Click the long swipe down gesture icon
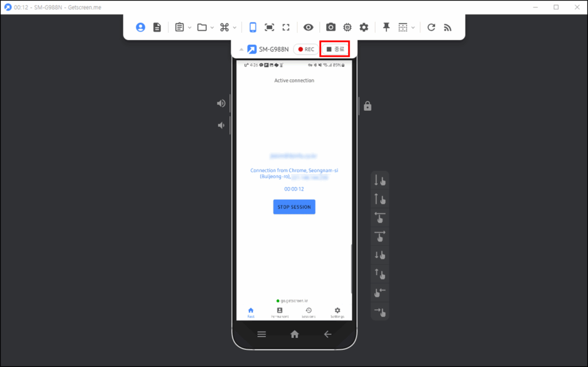 point(380,180)
